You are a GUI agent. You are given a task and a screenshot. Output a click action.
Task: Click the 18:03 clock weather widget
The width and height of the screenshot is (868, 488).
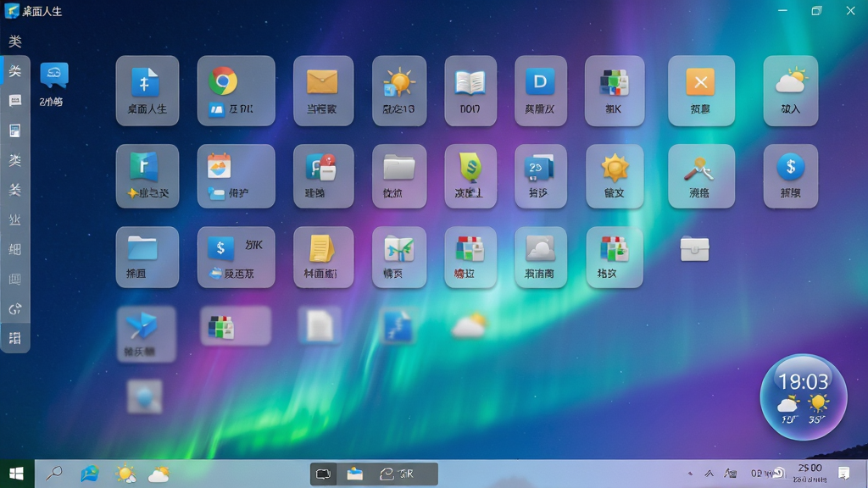[x=804, y=397]
